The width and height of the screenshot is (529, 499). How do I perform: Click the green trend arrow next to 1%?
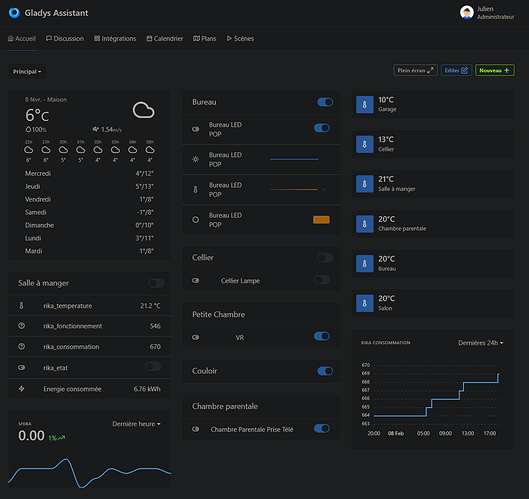coord(61,438)
